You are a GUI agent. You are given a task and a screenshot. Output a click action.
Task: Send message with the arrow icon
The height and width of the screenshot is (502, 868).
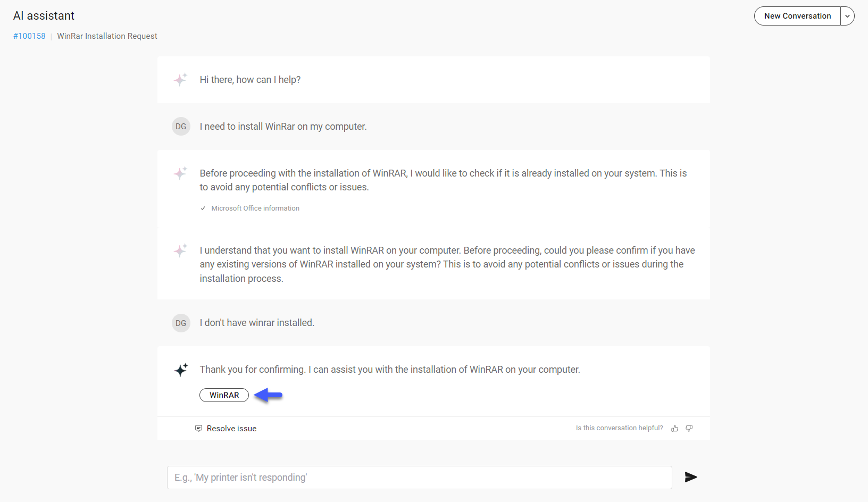[691, 477]
